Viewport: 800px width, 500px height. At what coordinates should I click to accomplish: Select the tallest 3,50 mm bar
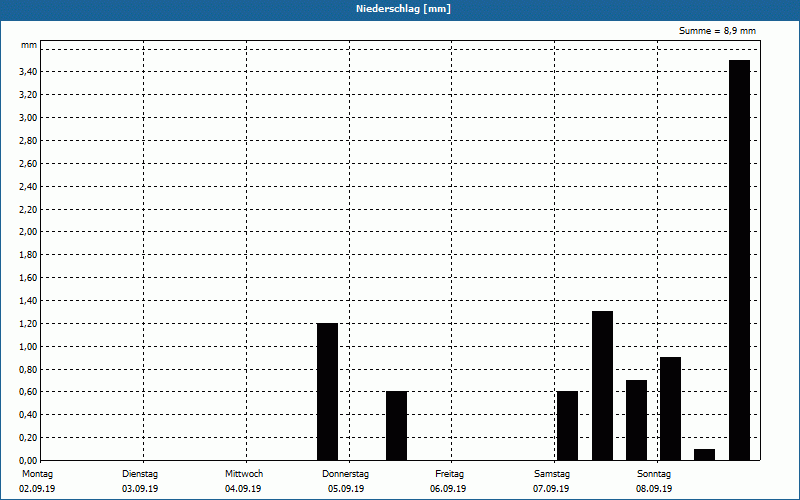coord(739,260)
